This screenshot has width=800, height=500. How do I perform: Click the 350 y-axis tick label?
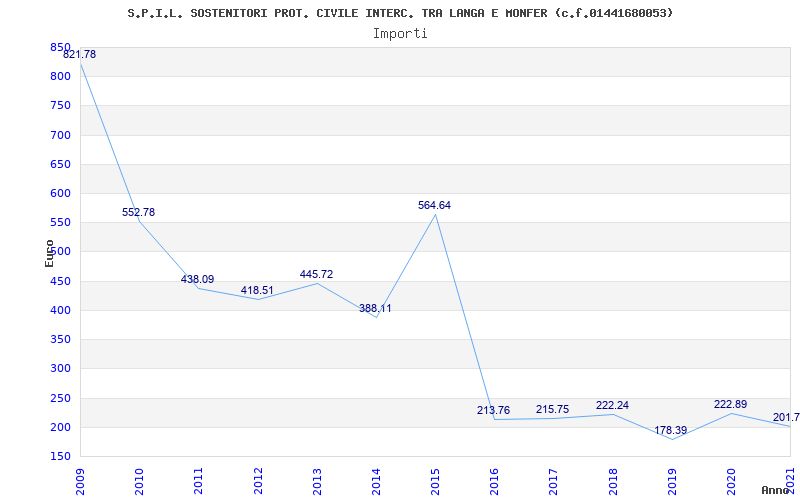(60, 339)
